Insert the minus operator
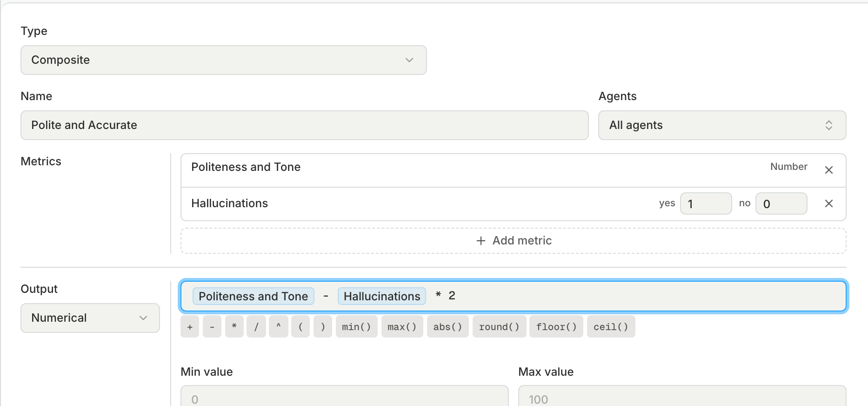This screenshot has height=406, width=868. (x=212, y=326)
